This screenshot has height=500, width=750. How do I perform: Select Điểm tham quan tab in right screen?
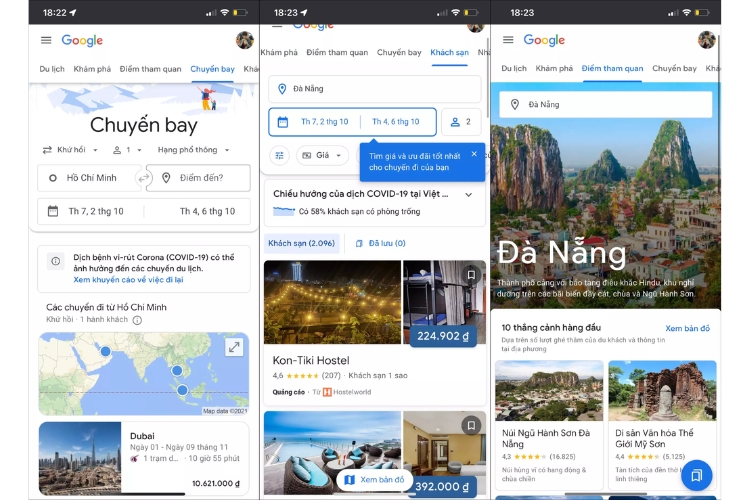tap(612, 68)
